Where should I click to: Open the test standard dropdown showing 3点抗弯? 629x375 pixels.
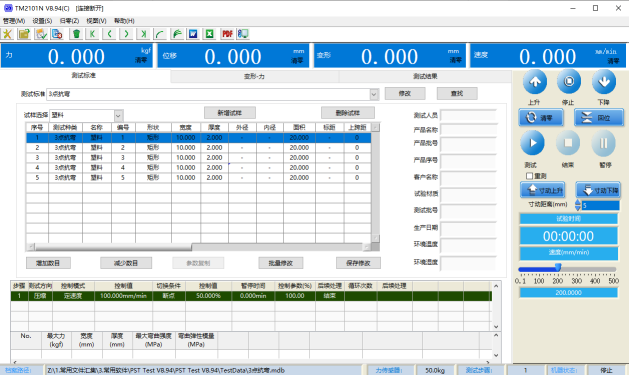tap(374, 94)
